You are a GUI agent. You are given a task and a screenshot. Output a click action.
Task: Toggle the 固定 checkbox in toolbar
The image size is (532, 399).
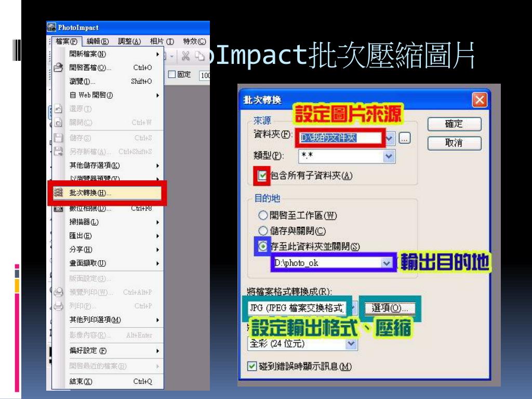point(172,74)
